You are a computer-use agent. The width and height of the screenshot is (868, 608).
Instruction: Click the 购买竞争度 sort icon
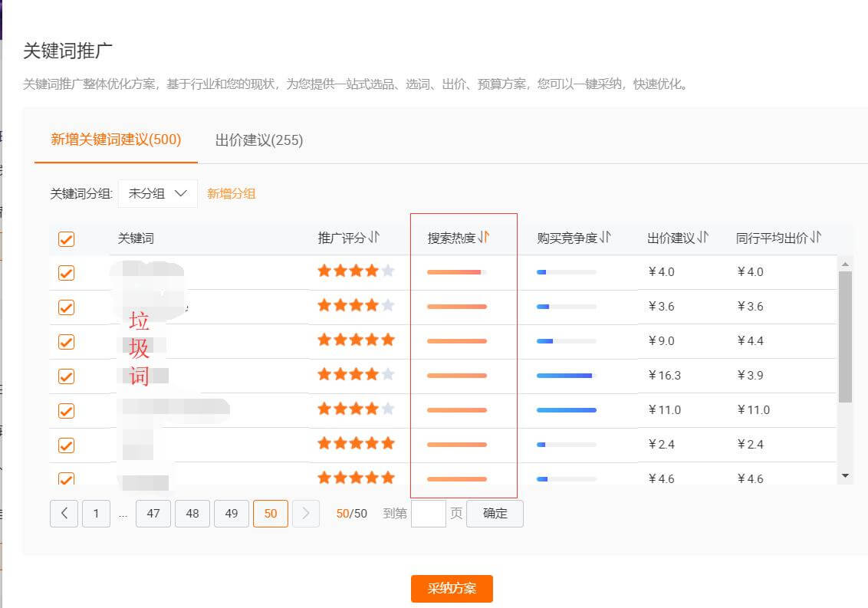[606, 238]
